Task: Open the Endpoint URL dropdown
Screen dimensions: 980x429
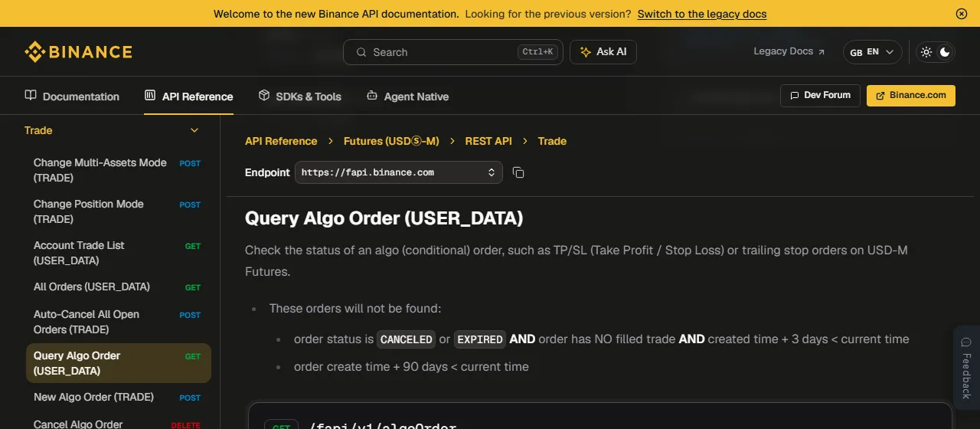Action: pyautogui.click(x=399, y=172)
